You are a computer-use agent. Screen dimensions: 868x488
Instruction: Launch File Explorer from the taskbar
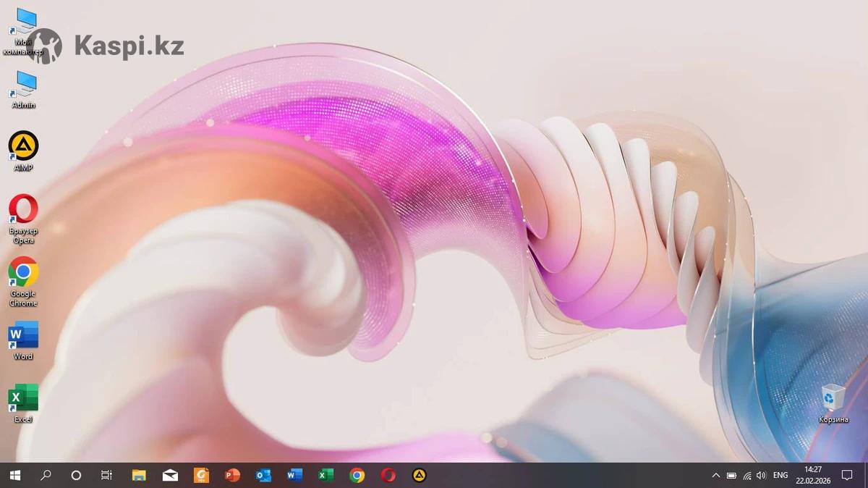139,476
